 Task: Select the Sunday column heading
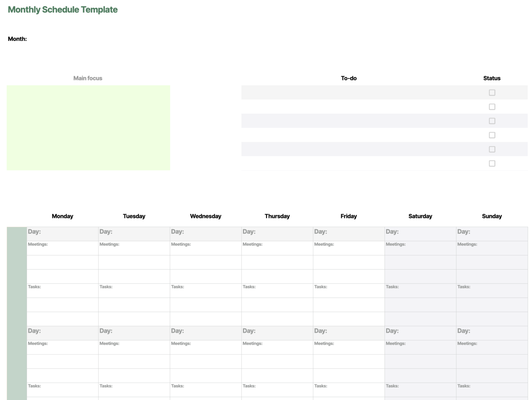pyautogui.click(x=491, y=216)
